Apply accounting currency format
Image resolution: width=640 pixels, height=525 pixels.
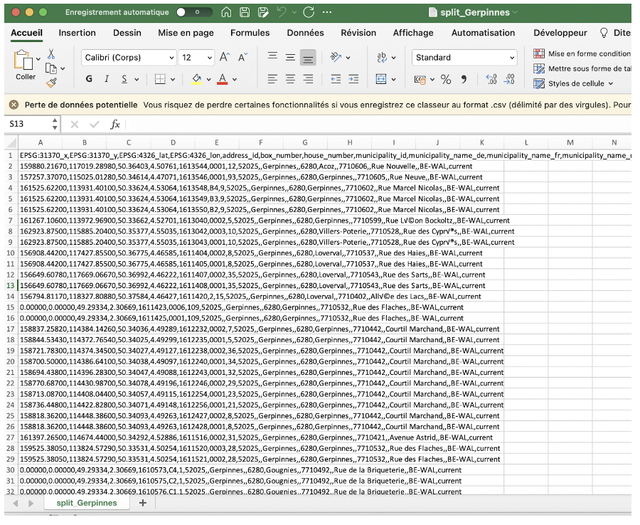tap(420, 80)
